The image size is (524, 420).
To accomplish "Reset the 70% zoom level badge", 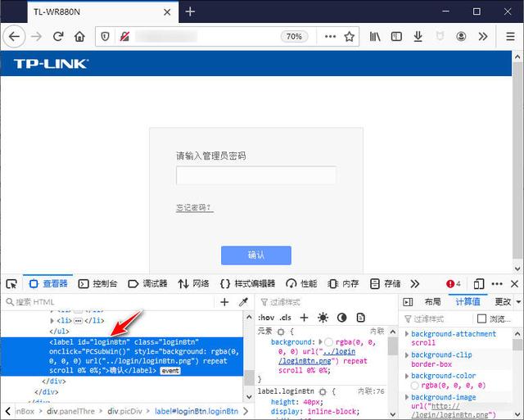I will (294, 36).
